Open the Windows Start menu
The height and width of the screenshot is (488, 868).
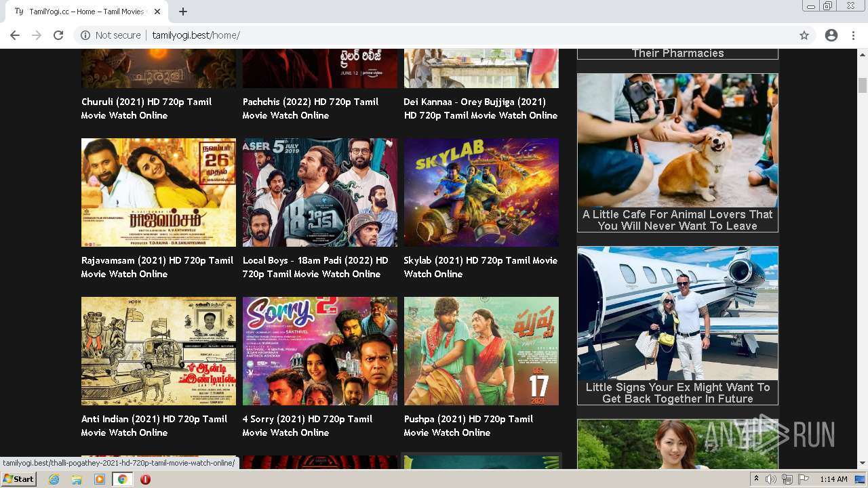point(18,479)
